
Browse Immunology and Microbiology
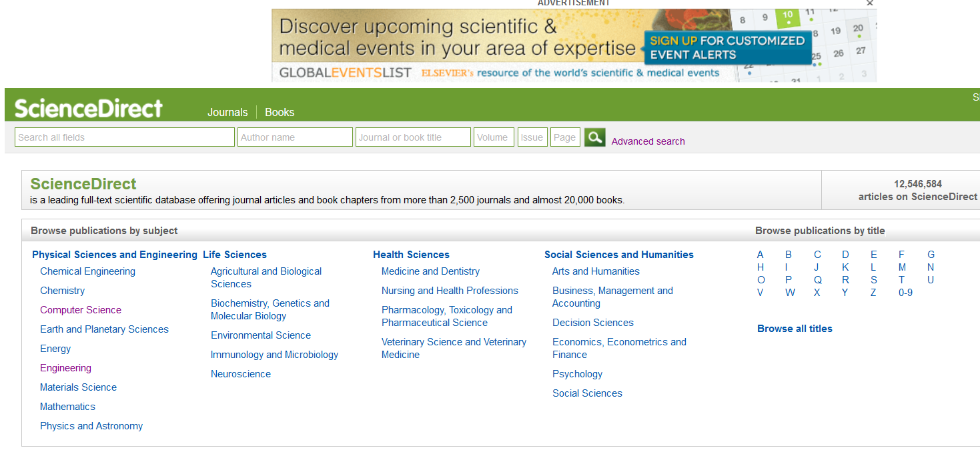[274, 355]
